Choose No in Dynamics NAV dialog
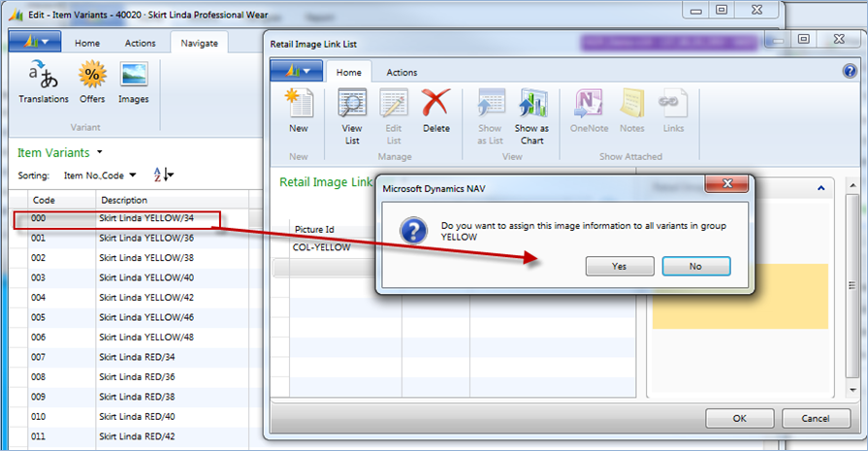Image resolution: width=868 pixels, height=451 pixels. point(695,266)
